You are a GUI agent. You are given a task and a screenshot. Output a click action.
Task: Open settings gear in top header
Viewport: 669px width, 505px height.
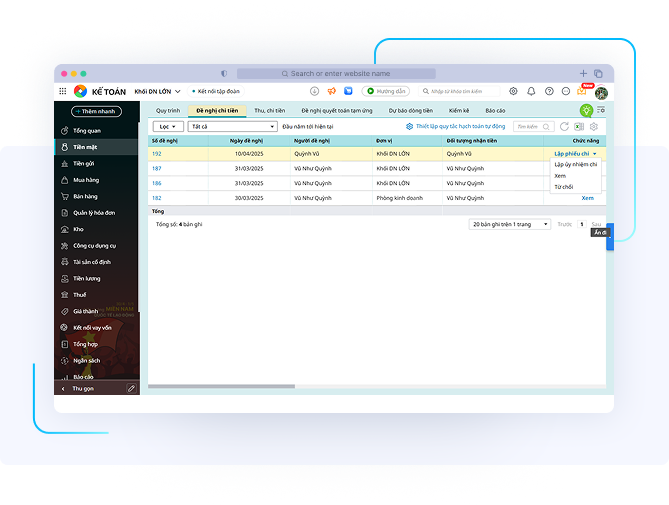click(514, 91)
